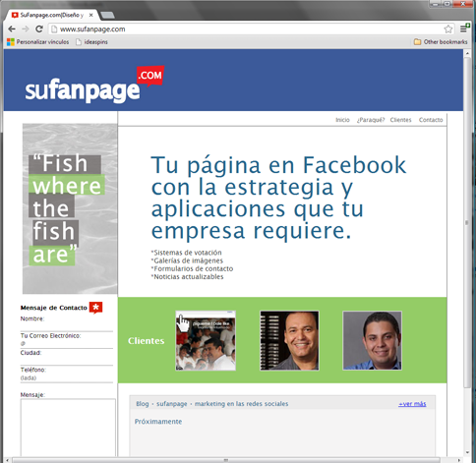476x463 pixels.
Task: Open the Personalizar vínculos bookmark
Action: pos(38,42)
